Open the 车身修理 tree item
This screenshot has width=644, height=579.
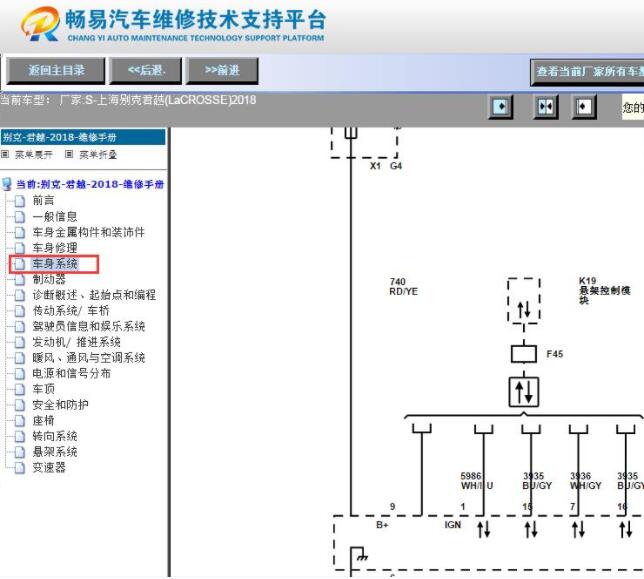coord(55,248)
